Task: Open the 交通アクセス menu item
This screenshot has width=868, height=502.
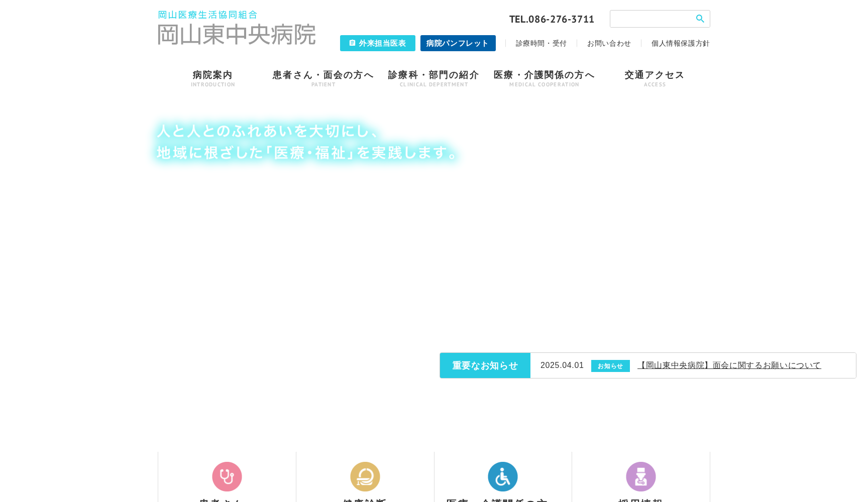Action: click(x=654, y=75)
